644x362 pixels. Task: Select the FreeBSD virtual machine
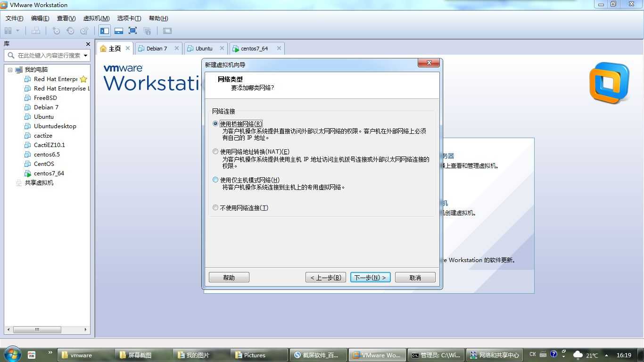coord(45,98)
